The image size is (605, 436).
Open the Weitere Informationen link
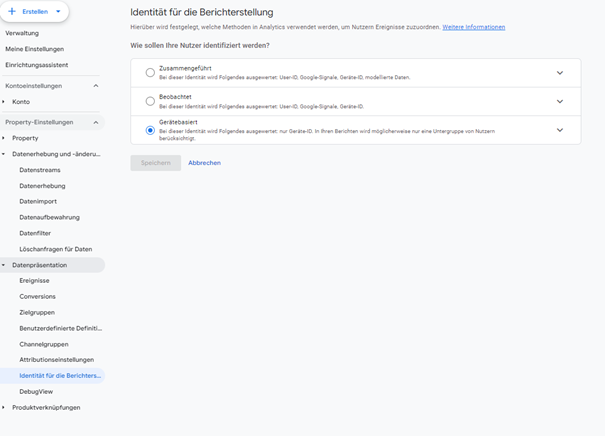coord(473,27)
